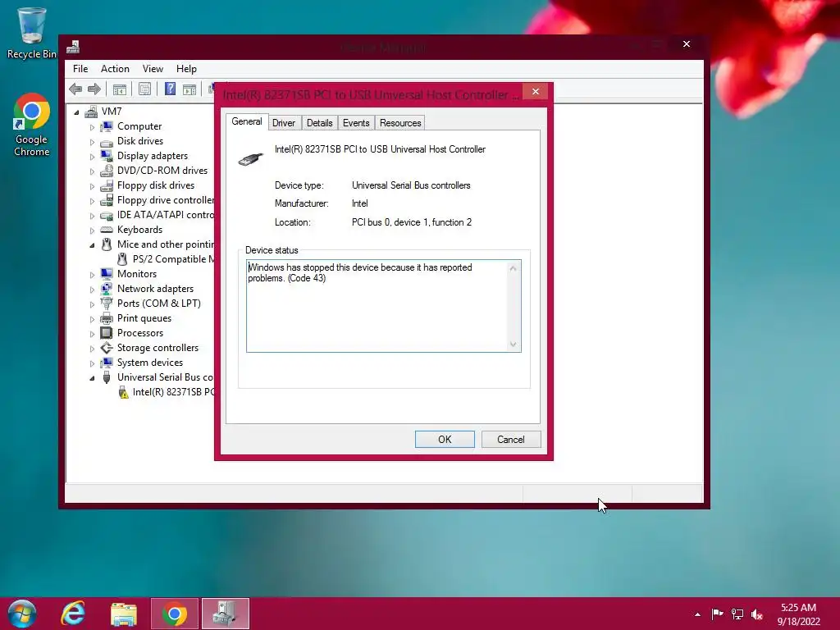840x630 pixels.
Task: Open Internet Explorer from the taskbar
Action: (73, 614)
